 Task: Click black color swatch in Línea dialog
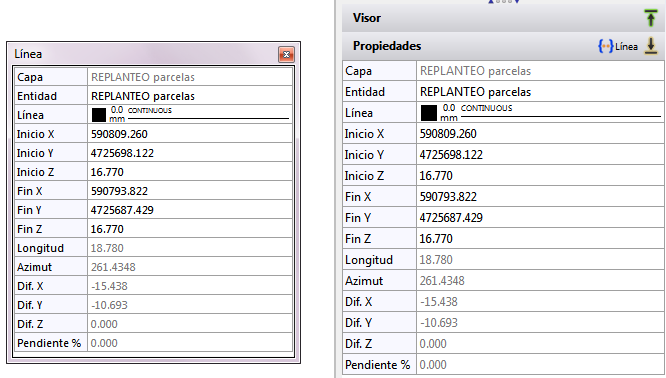(x=99, y=115)
